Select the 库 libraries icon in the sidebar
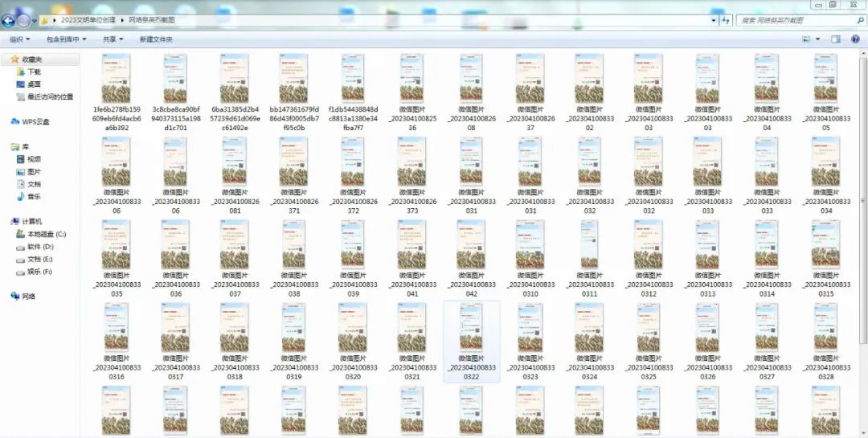 pyautogui.click(x=15, y=147)
